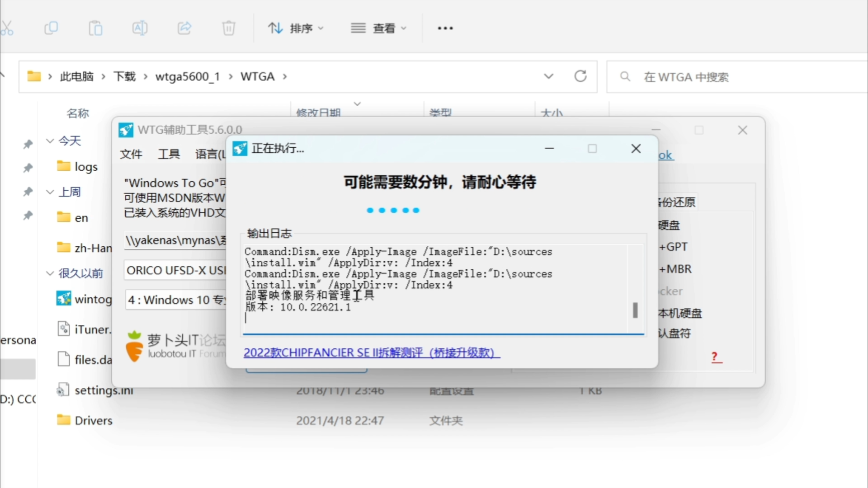The width and height of the screenshot is (868, 488).
Task: Click the Cut scissors icon in Explorer toolbar
Action: point(6,28)
